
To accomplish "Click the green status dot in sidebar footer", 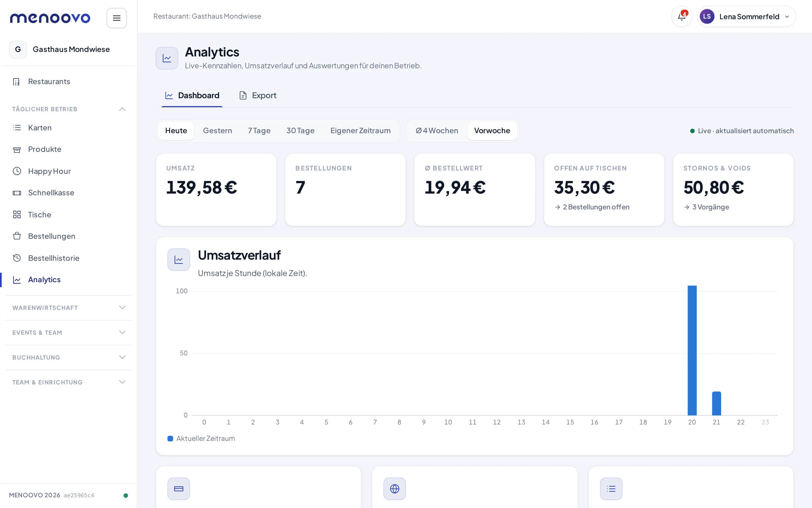I will [125, 495].
